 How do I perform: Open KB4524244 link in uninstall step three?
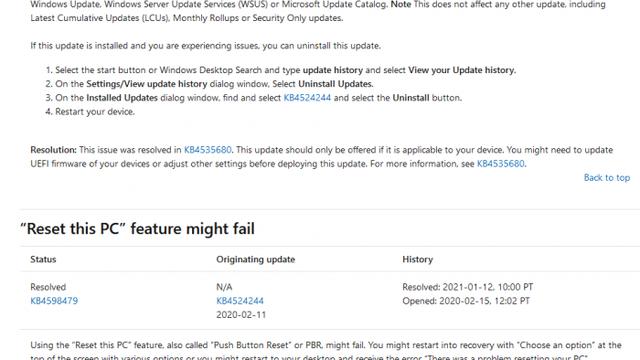pyautogui.click(x=307, y=98)
